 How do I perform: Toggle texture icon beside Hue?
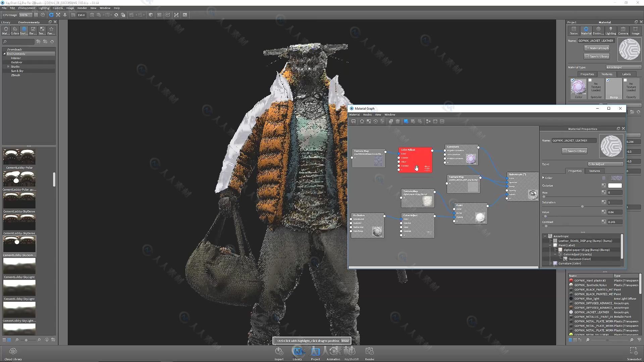(x=604, y=192)
